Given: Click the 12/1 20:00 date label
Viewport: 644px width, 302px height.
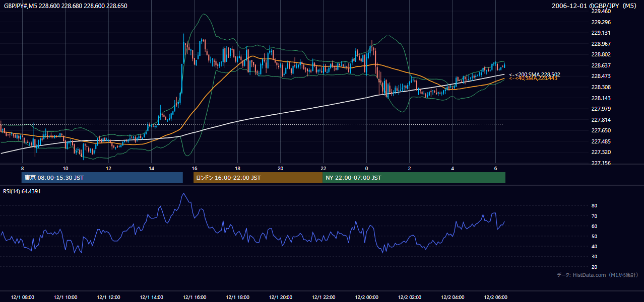Looking at the screenshot, I should 280,297.
